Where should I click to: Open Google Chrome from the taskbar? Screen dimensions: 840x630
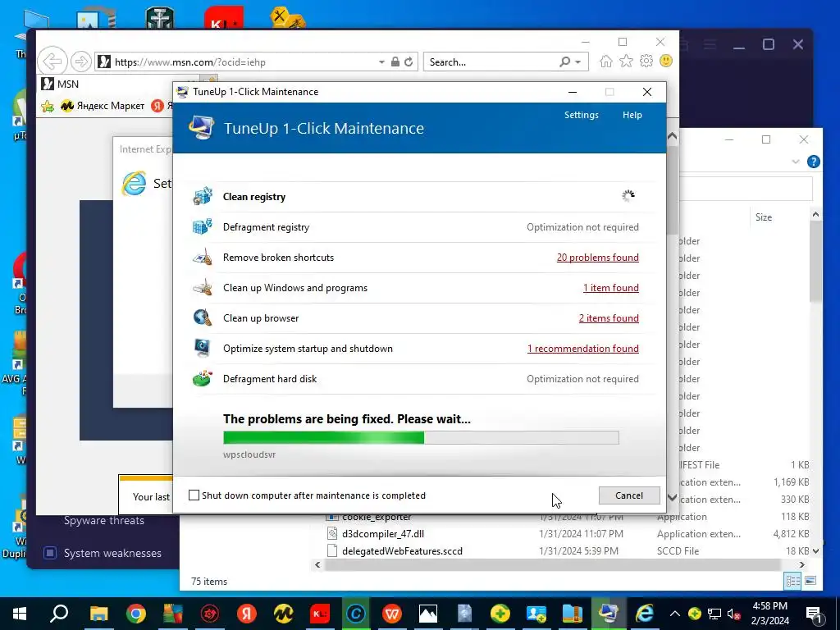click(x=136, y=614)
